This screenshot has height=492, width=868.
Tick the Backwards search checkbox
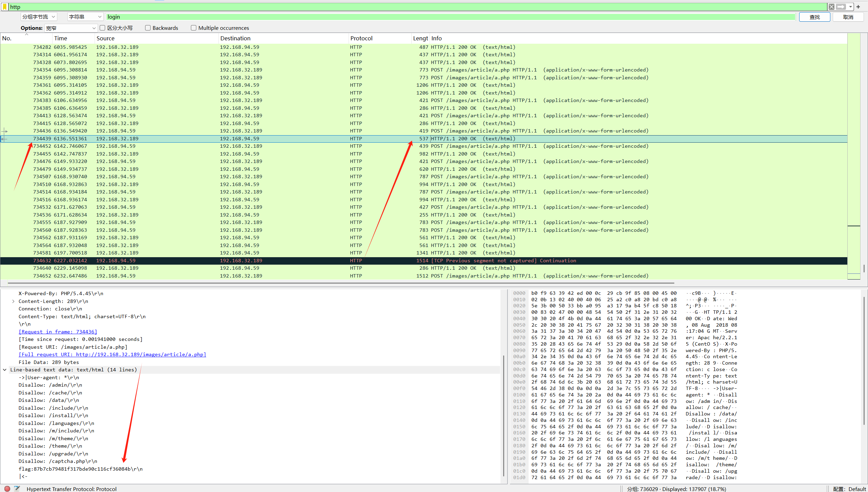148,28
